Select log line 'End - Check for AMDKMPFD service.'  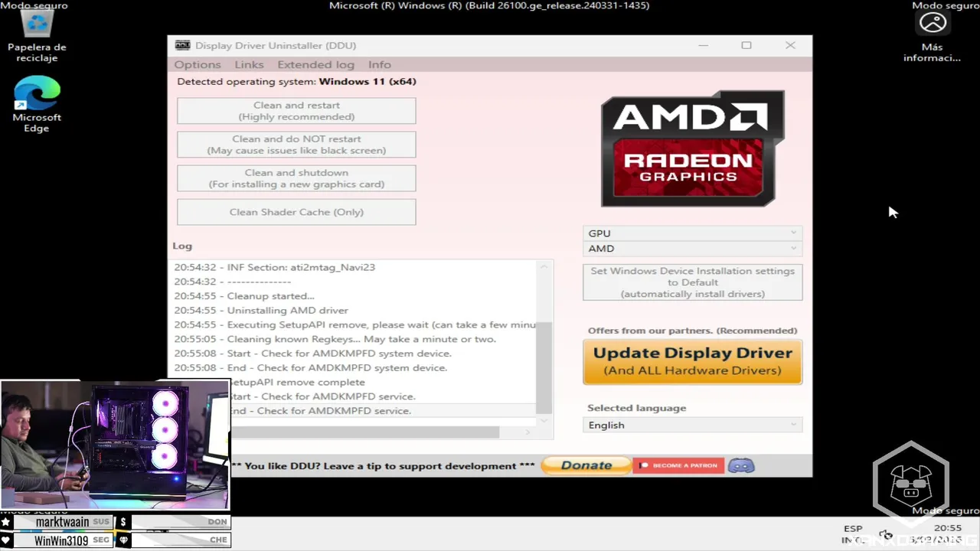[319, 411]
